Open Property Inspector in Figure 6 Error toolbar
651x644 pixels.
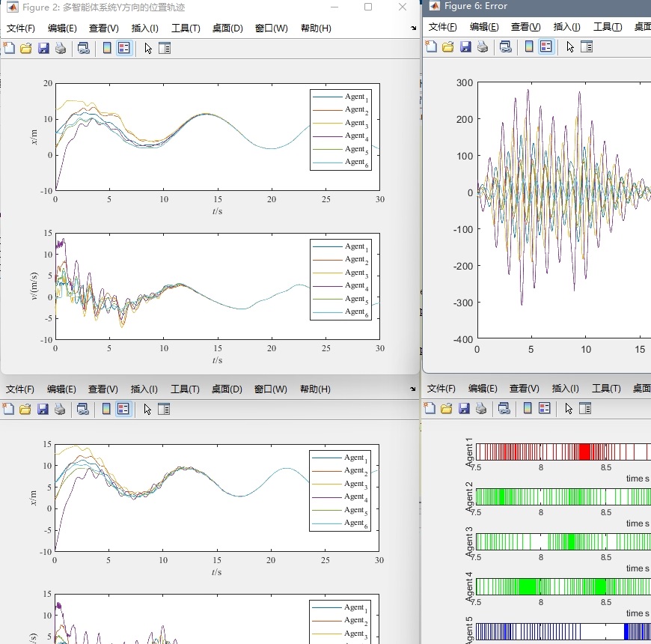(587, 46)
